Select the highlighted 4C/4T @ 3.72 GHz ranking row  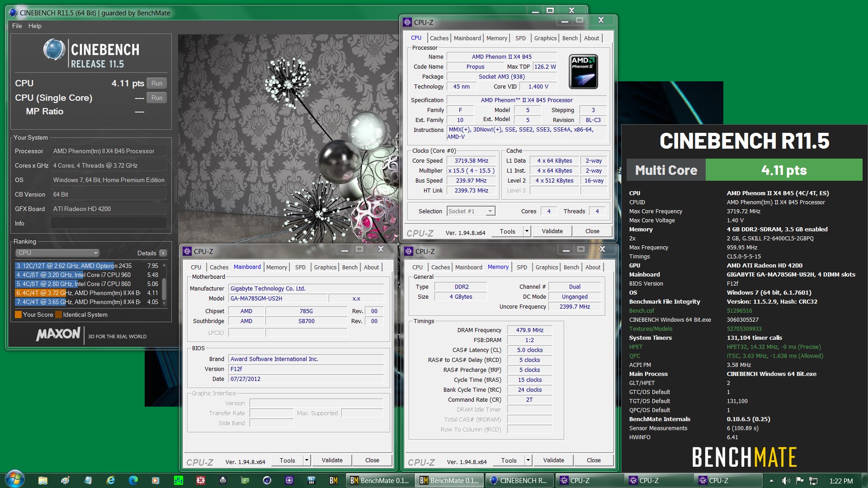tap(87, 293)
